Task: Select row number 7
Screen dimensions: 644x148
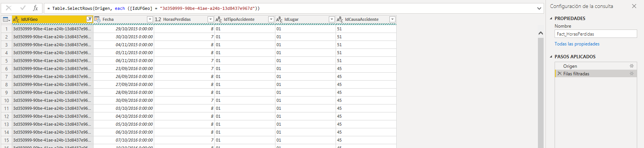Action: 6,76
